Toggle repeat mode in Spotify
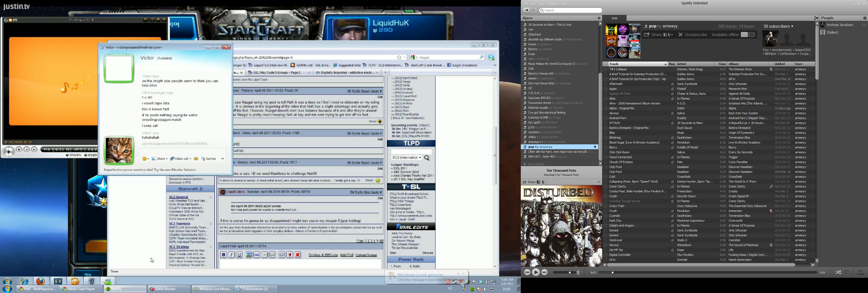 coord(847,272)
